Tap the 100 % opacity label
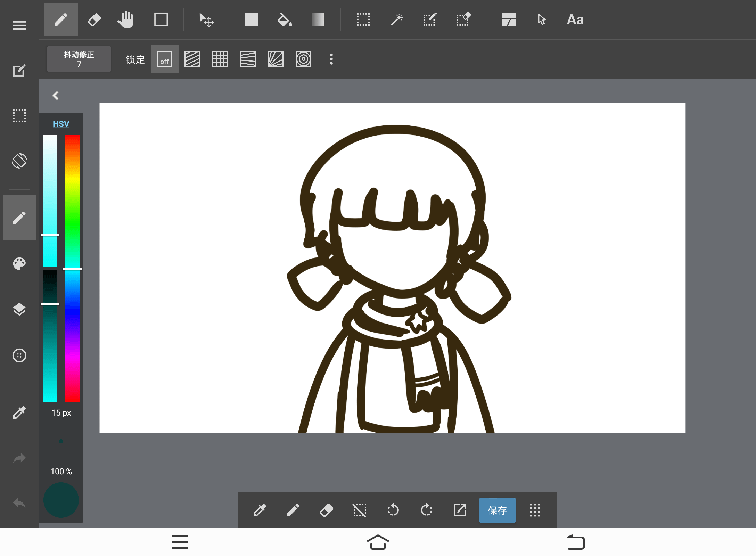The image size is (756, 556). click(61, 472)
